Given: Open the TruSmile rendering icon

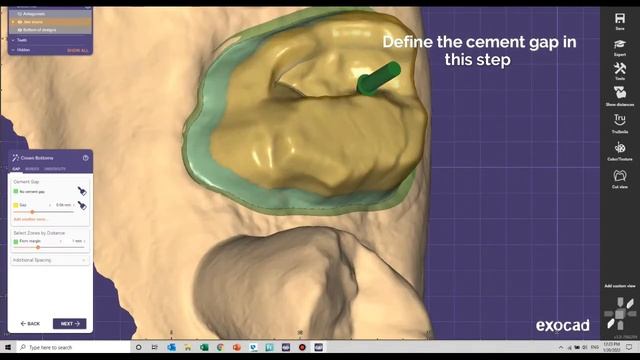Looking at the screenshot, I should click(x=620, y=120).
